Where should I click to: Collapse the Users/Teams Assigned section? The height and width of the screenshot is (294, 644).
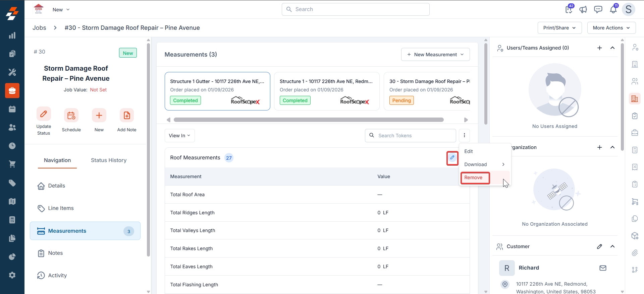(612, 48)
